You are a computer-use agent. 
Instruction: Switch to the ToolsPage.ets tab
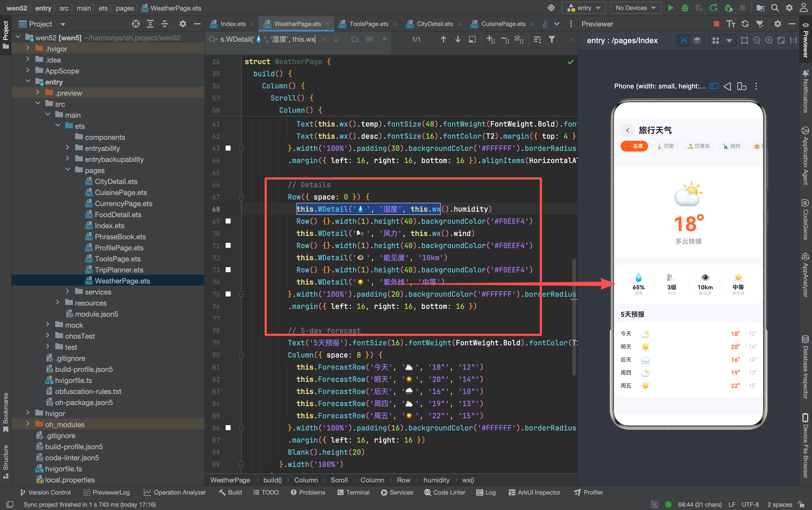pyautogui.click(x=368, y=23)
